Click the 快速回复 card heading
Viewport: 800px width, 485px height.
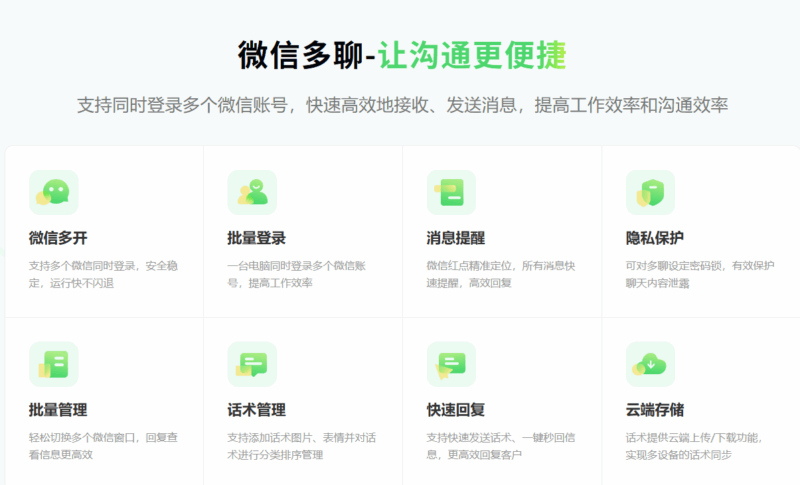(x=456, y=410)
